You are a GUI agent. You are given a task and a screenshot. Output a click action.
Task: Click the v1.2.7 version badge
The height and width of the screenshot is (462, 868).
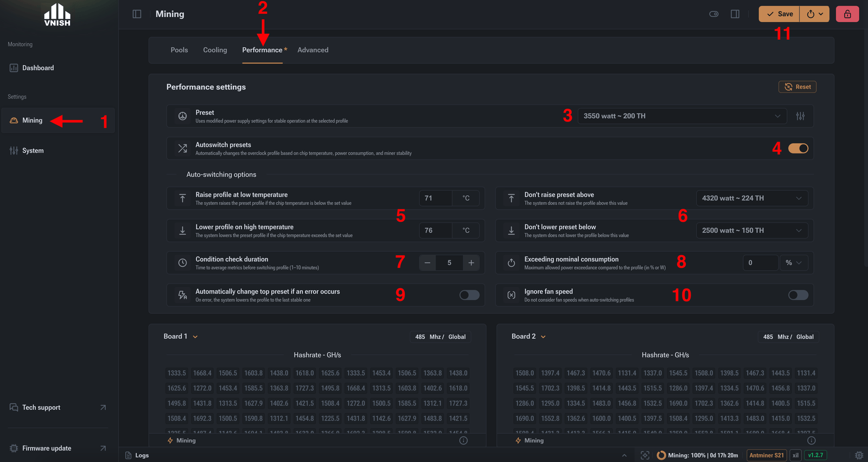815,455
